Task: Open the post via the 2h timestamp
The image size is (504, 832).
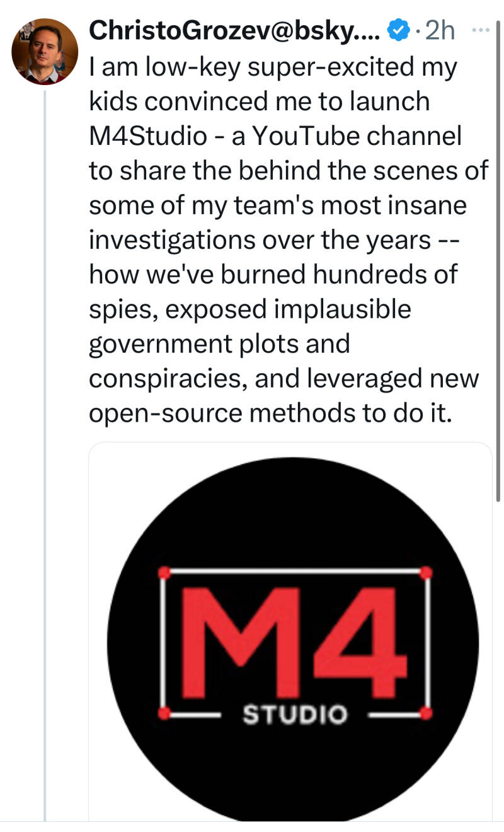Action: 440,29
